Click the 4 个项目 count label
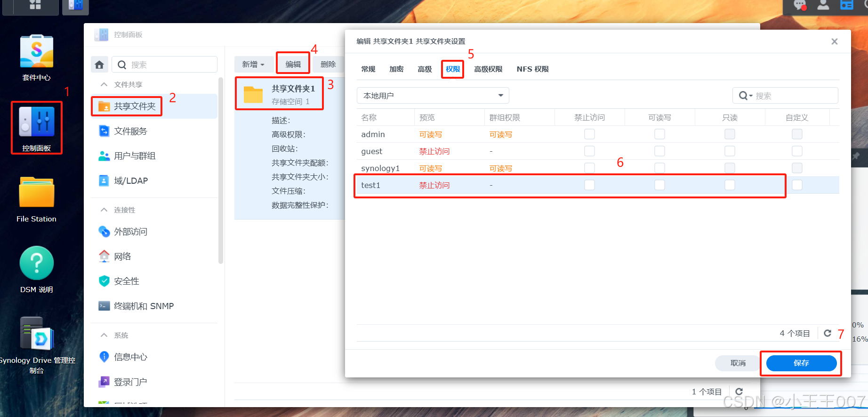The width and height of the screenshot is (868, 417). coord(795,333)
